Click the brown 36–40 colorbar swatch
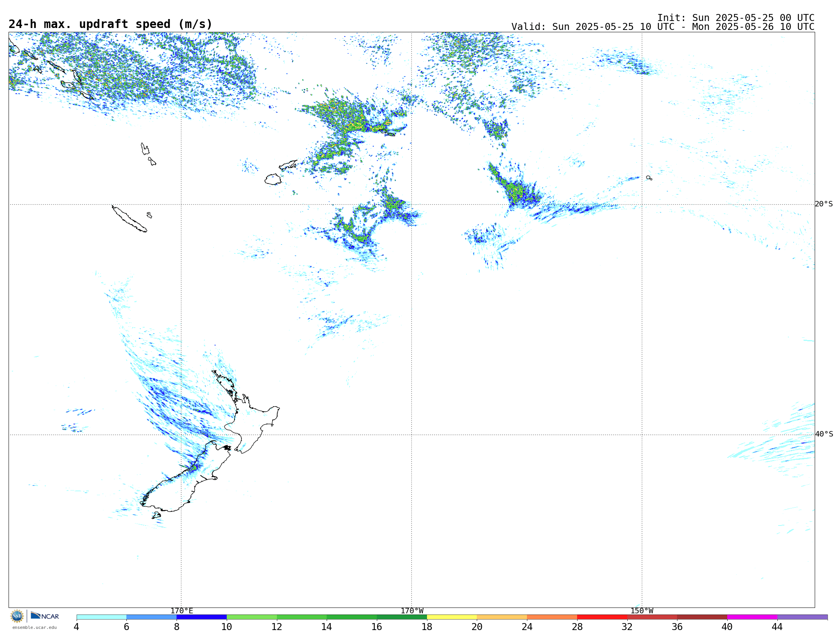The width and height of the screenshot is (840, 632). [702, 617]
